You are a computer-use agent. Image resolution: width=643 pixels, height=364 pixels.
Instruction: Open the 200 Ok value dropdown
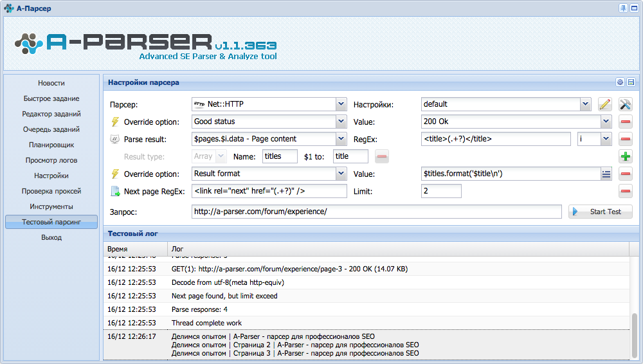(x=606, y=122)
